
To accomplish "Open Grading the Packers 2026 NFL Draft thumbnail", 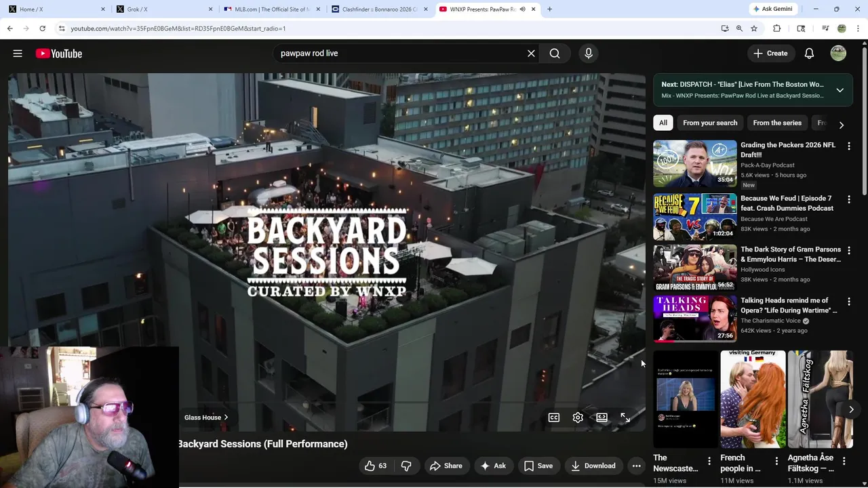I will coord(694,163).
